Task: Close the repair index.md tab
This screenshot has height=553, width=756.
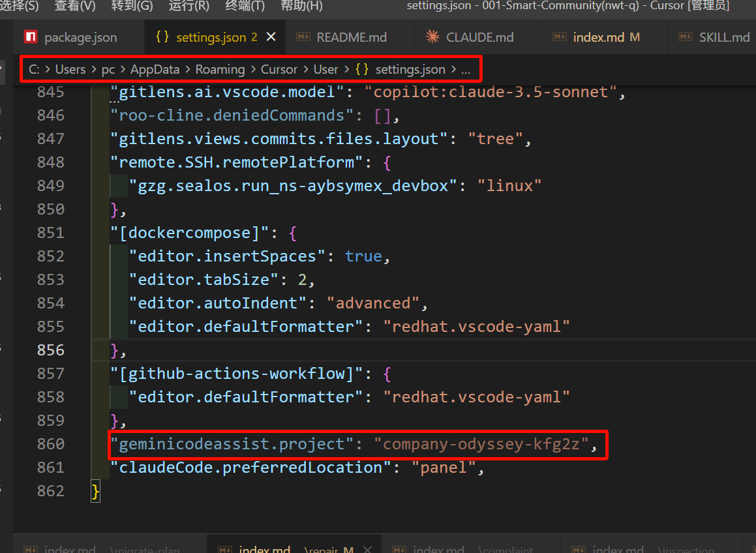Action: click(367, 550)
